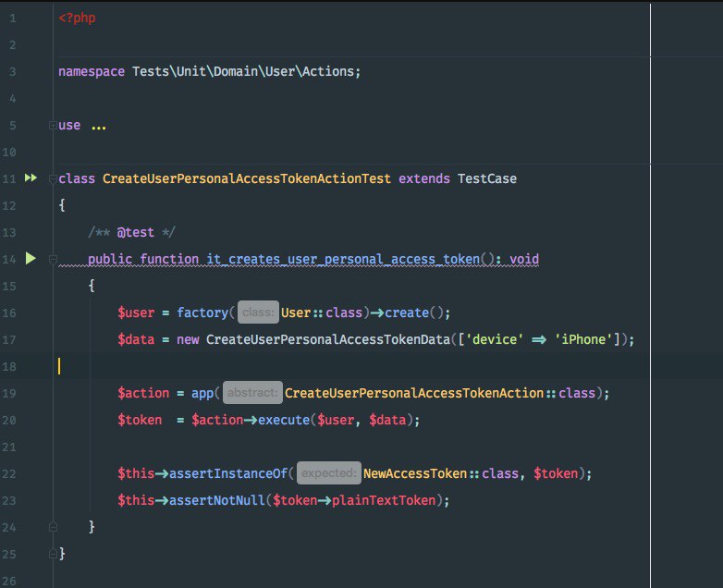Click the function end fold marker on line 24
The image size is (723, 588).
pyautogui.click(x=53, y=526)
